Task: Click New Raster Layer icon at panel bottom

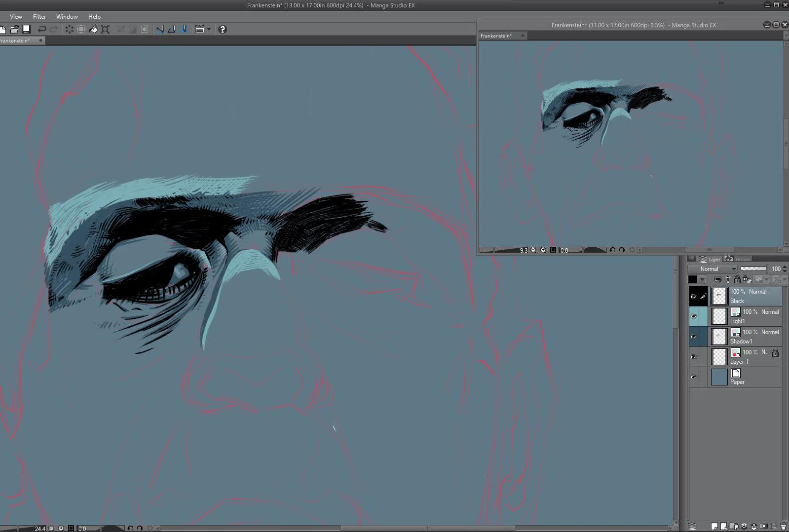Action: click(714, 527)
